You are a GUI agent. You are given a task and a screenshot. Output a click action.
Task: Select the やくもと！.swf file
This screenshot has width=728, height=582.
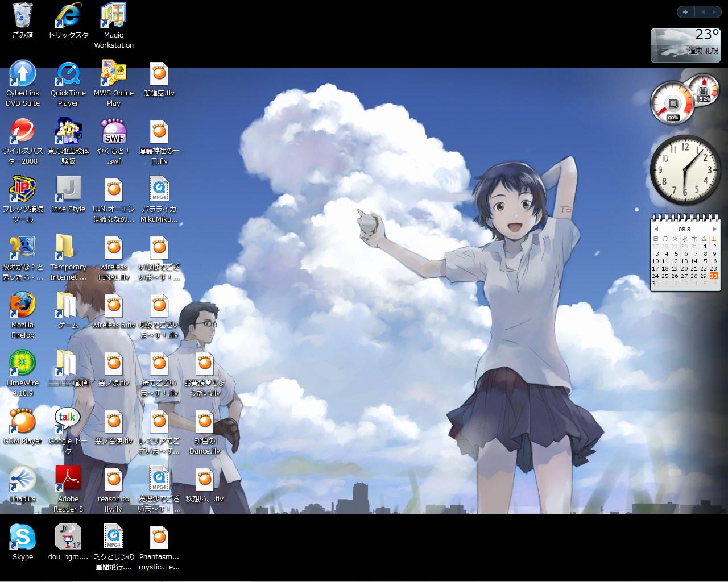[114, 142]
